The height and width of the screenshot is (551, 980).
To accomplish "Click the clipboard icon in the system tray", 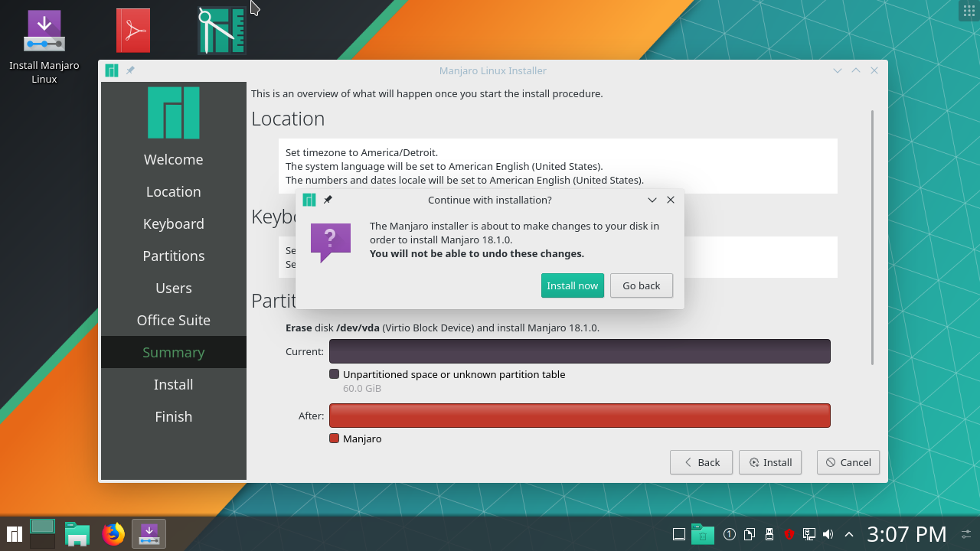I will click(748, 534).
